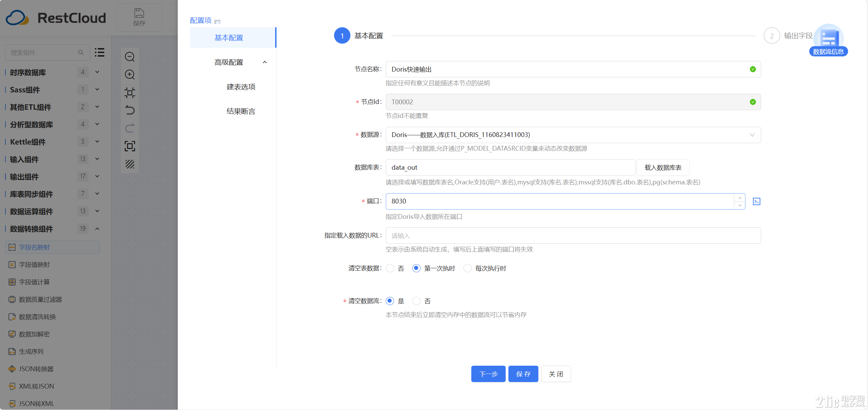Viewport: 868px width, 410px height.
Task: Click the variable script icon beside port
Action: tap(756, 201)
